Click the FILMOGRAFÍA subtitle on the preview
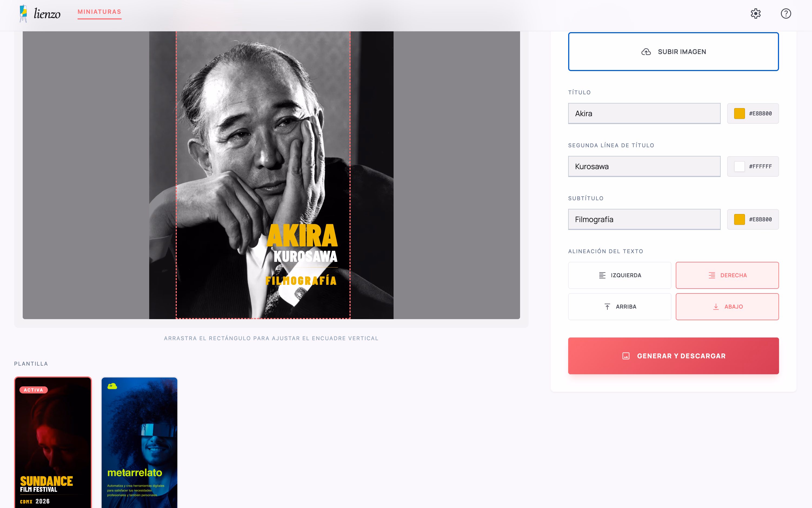 [x=301, y=280]
